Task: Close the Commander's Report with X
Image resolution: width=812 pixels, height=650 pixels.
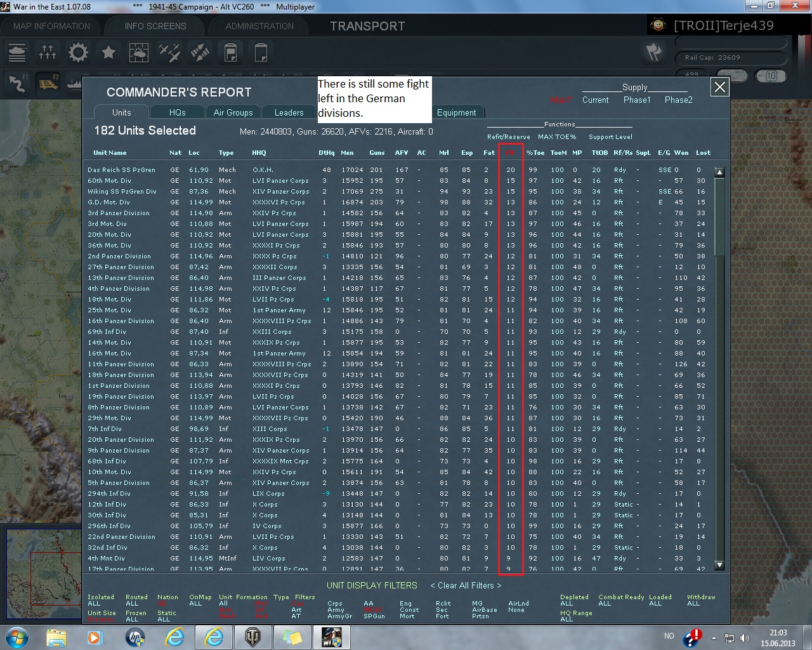Action: point(720,87)
